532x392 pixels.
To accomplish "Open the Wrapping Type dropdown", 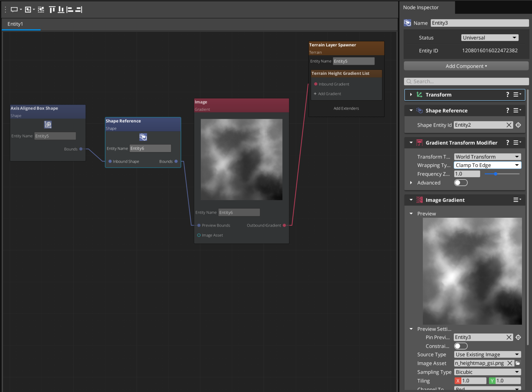I will [x=487, y=165].
